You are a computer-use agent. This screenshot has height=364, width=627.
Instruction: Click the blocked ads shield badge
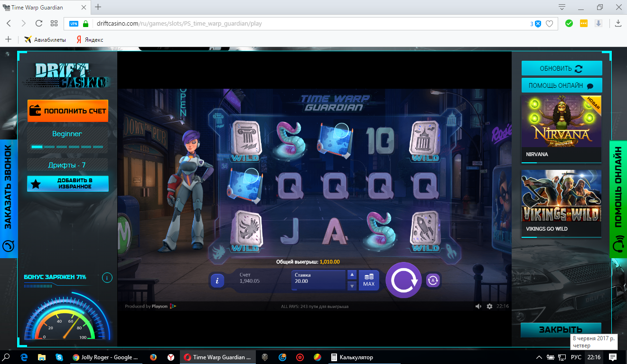click(536, 24)
